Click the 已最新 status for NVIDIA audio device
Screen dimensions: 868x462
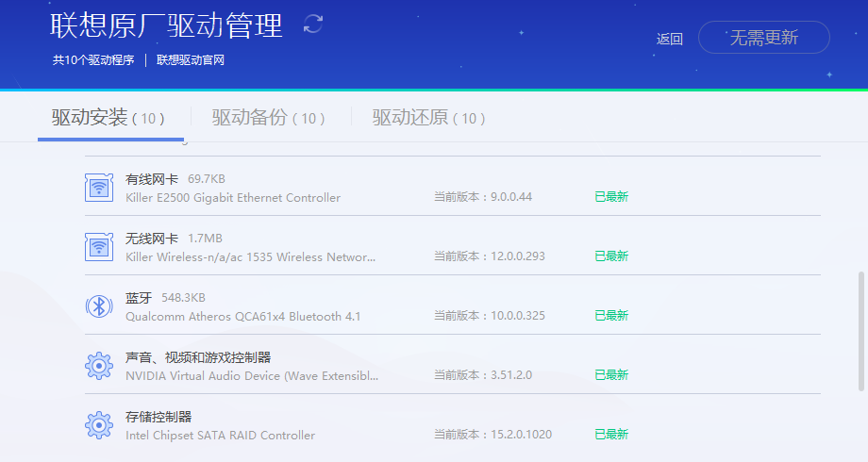click(x=611, y=375)
